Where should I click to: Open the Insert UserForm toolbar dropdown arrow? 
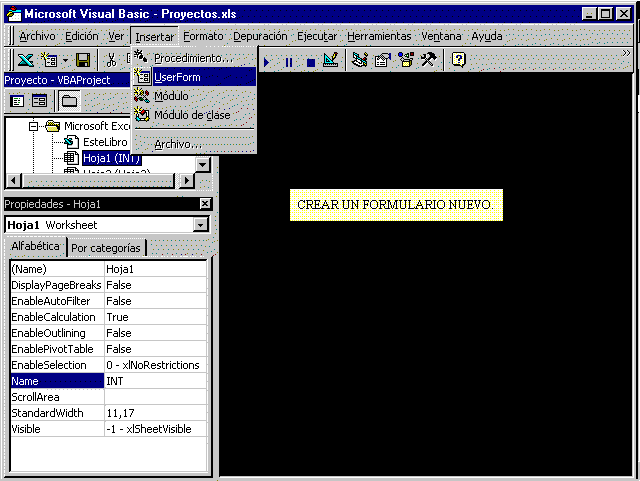coord(65,61)
